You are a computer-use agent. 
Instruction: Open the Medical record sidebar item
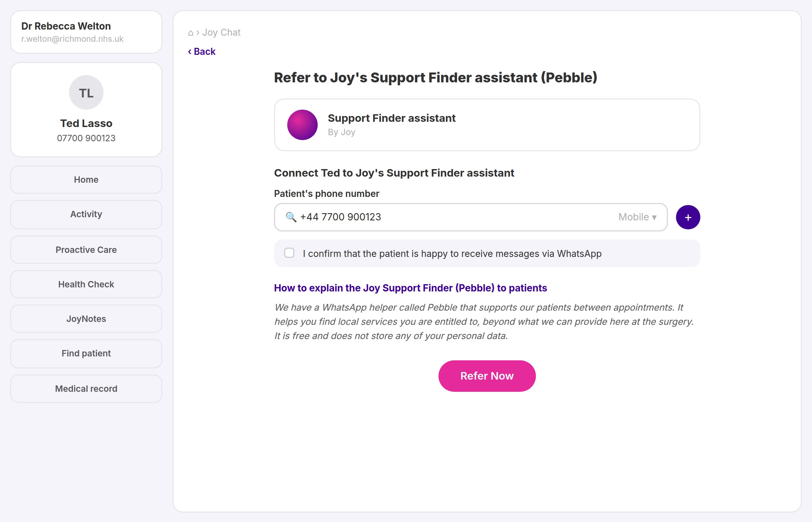pos(86,389)
